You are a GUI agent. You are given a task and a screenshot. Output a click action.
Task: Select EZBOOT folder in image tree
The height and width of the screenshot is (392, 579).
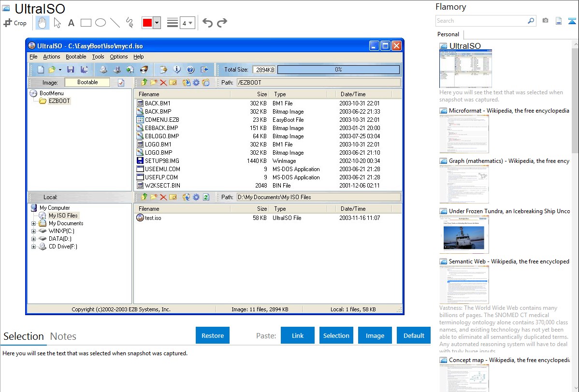click(59, 101)
